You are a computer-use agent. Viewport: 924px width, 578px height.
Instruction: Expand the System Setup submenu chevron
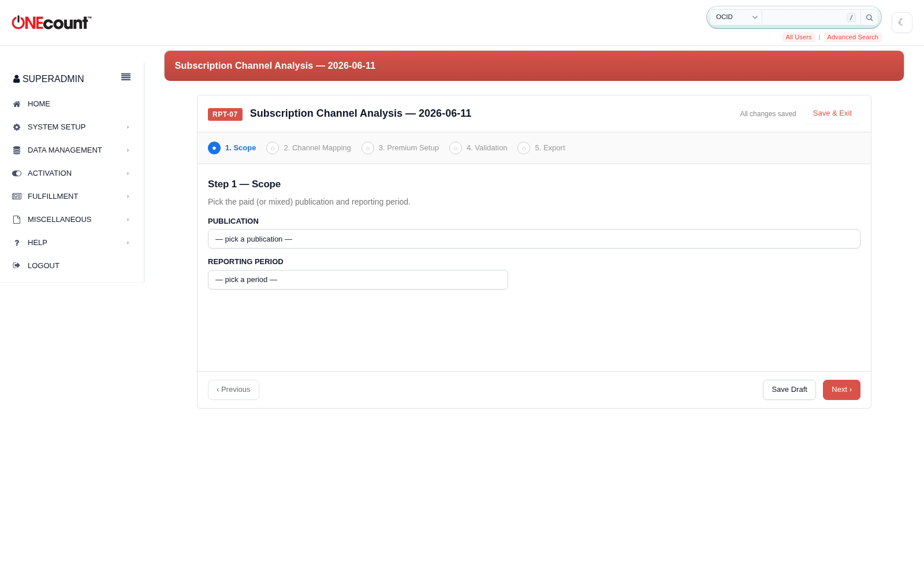(x=128, y=127)
